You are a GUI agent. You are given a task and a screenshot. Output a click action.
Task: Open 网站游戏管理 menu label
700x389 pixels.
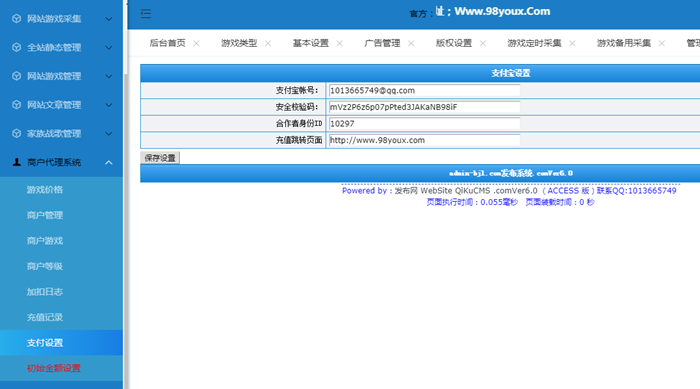[54, 76]
